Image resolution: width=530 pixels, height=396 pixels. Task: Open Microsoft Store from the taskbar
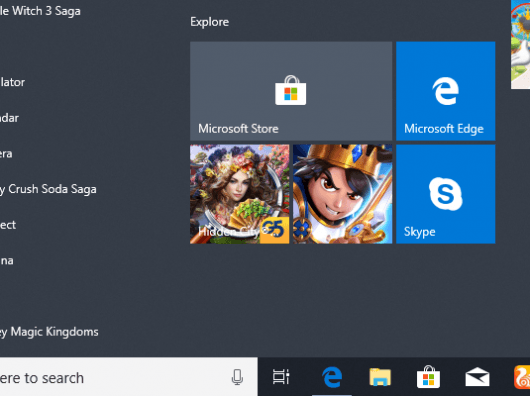coord(428,377)
